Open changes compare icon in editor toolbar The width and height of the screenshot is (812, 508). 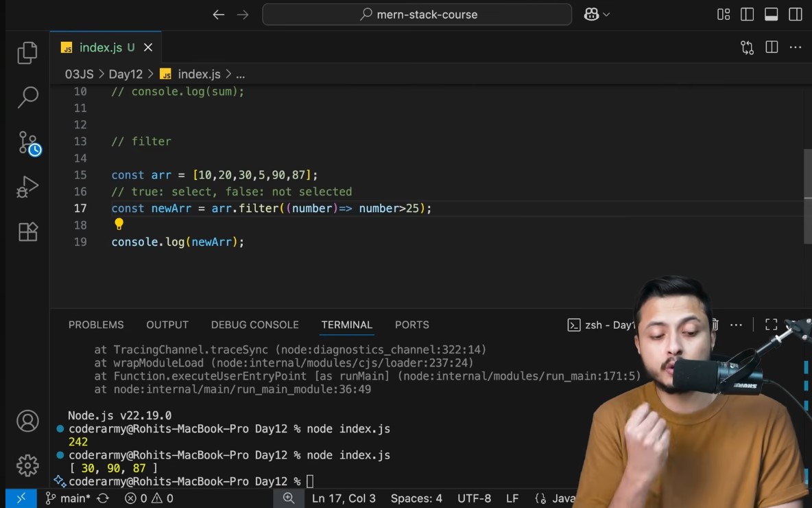click(748, 47)
